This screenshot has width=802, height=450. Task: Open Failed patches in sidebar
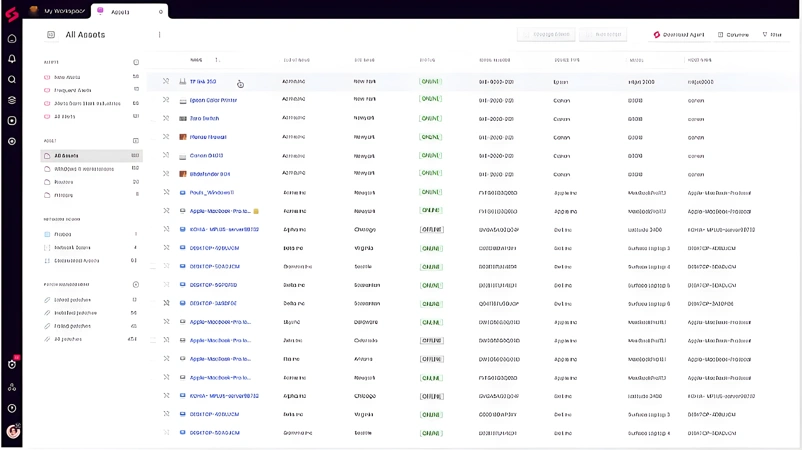coord(72,326)
